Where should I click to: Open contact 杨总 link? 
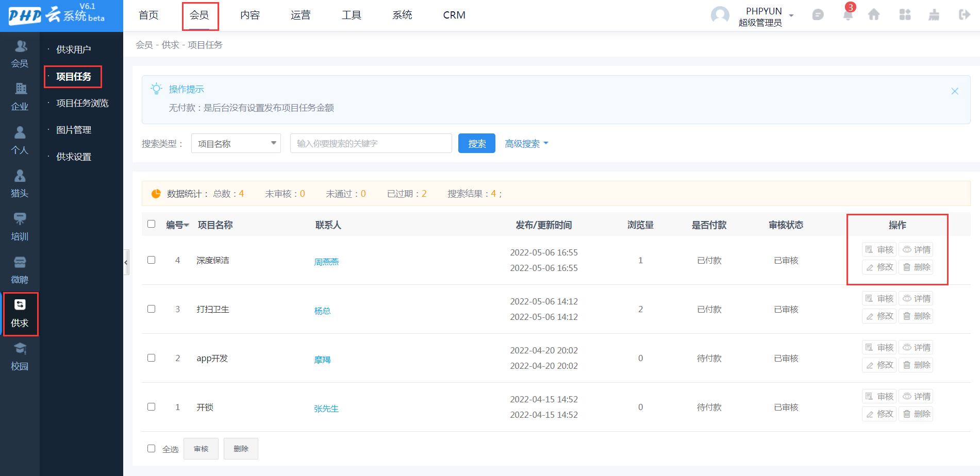click(322, 311)
